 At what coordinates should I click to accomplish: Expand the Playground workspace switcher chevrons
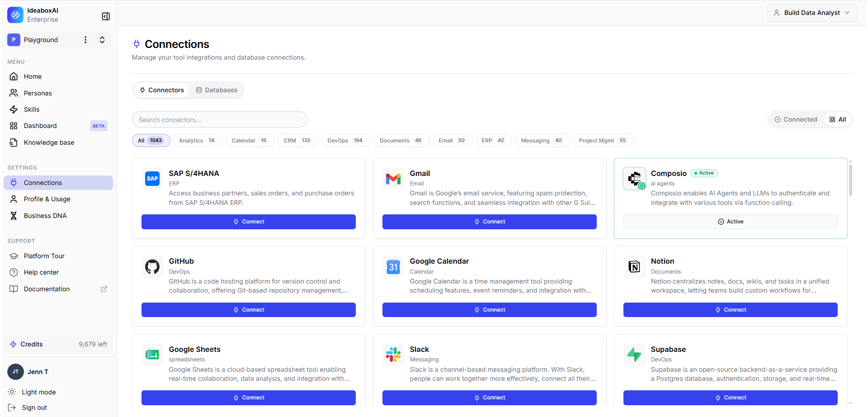click(102, 40)
